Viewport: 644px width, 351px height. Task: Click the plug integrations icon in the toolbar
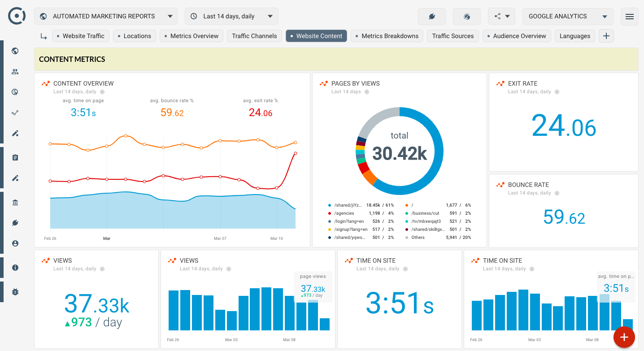coord(431,16)
